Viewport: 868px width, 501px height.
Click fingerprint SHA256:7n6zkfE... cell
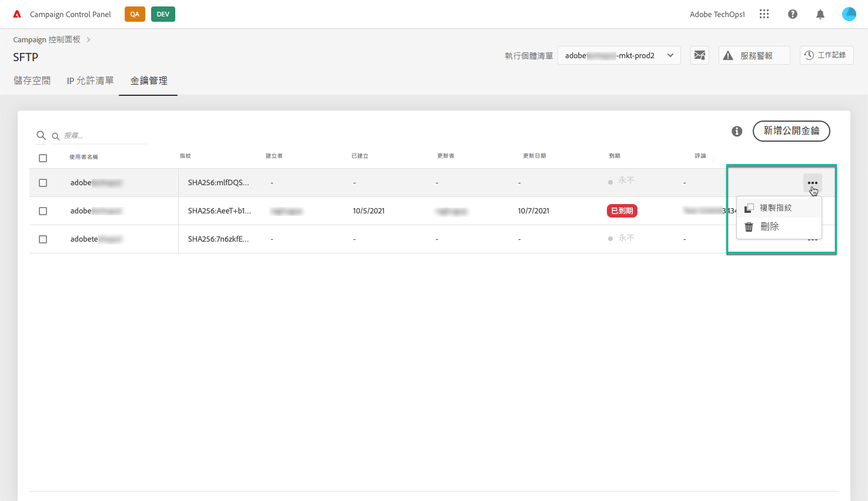[218, 239]
